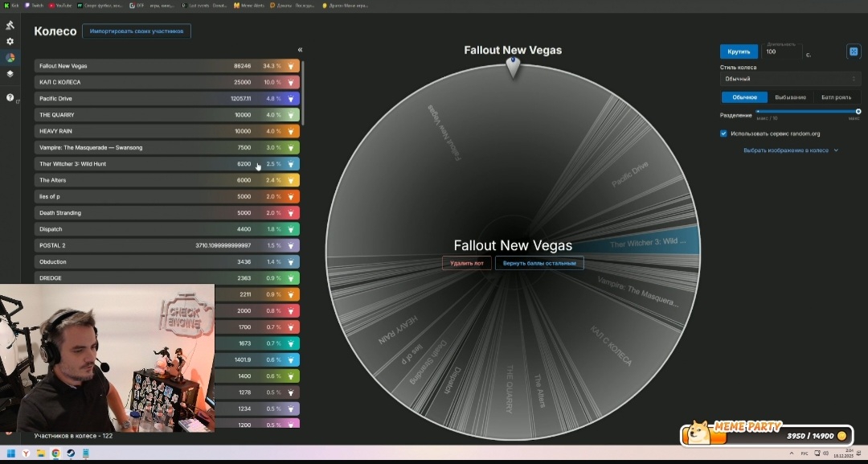Viewport: 868px width, 464px height.
Task: Select the wheel pie-chart sidebar icon
Action: pos(10,58)
